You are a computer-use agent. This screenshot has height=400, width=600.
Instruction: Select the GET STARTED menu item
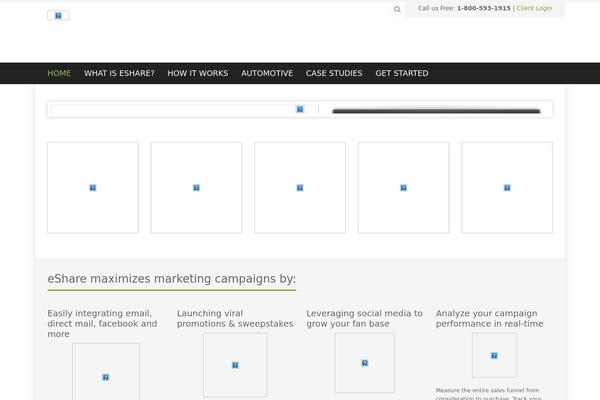click(402, 73)
